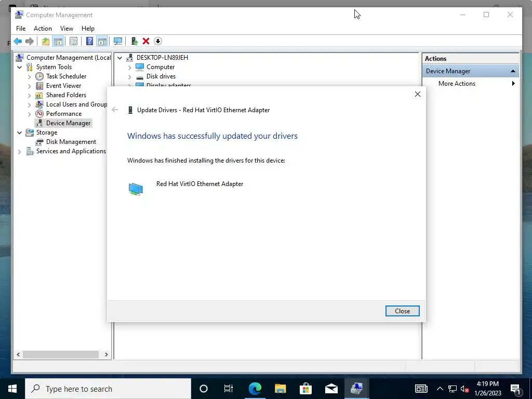Expand the Performance node

(30, 114)
